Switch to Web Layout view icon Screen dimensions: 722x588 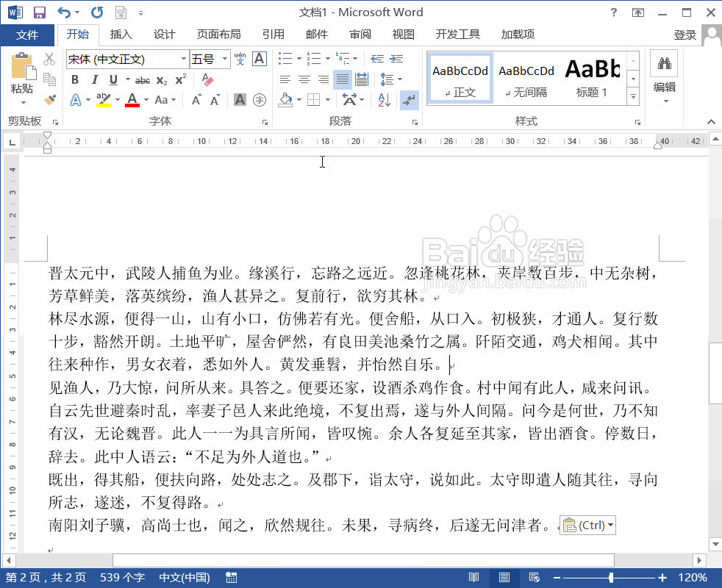pyautogui.click(x=534, y=578)
